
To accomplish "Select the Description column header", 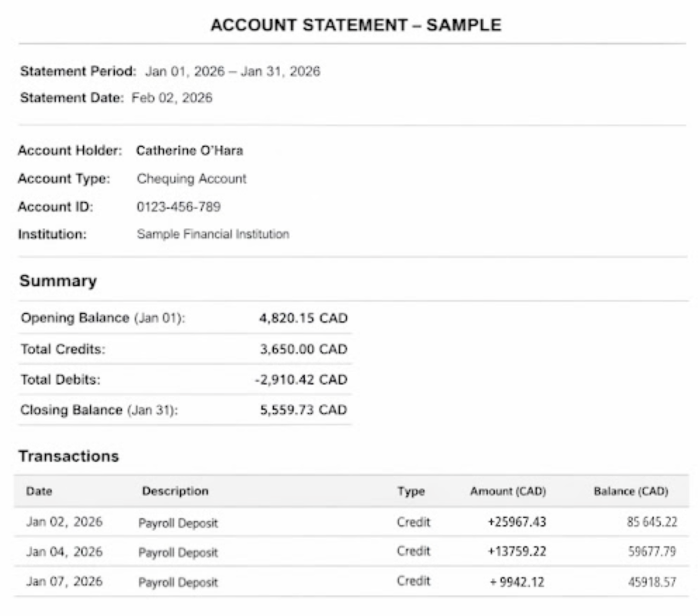I will point(175,491).
